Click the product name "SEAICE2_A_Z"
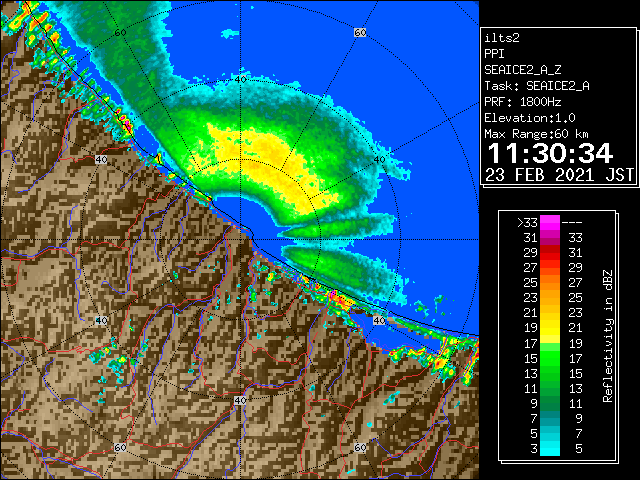Screen dimensions: 640x480 pos(522,70)
